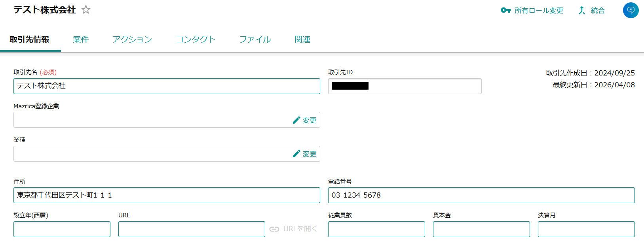Click the 統合 merge icon

tap(581, 10)
